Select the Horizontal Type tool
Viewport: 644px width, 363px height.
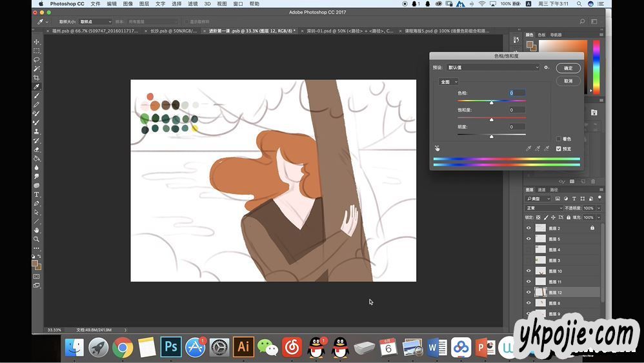37,194
